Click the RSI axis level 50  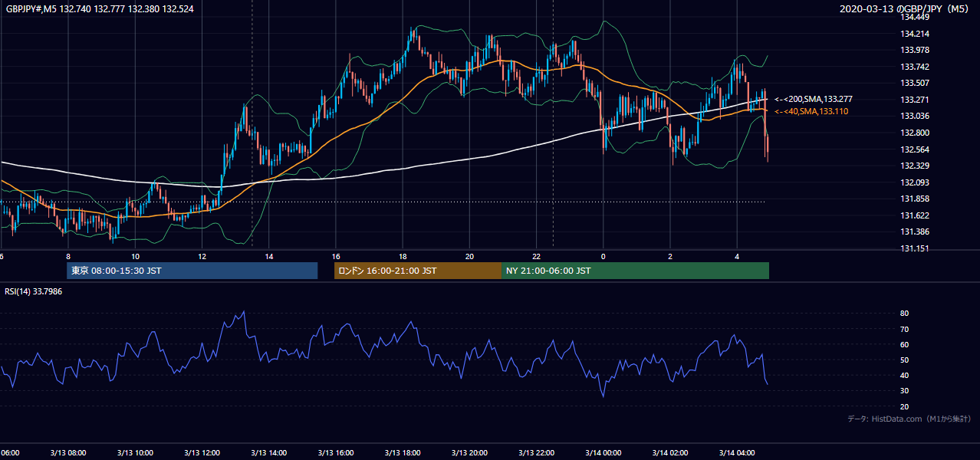pos(905,360)
